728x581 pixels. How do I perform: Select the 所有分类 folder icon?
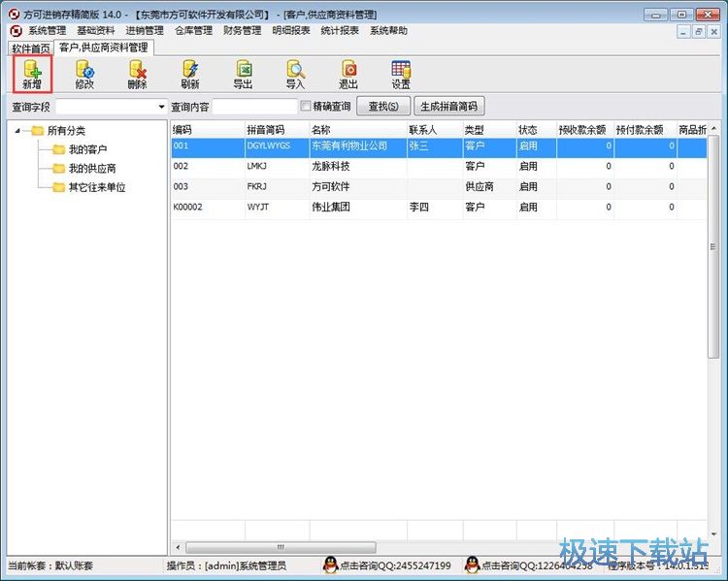(x=38, y=130)
